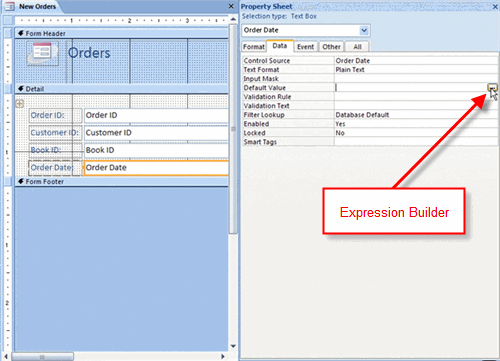Click the Smart Tags property field
The height and width of the screenshot is (361, 500).
click(416, 142)
